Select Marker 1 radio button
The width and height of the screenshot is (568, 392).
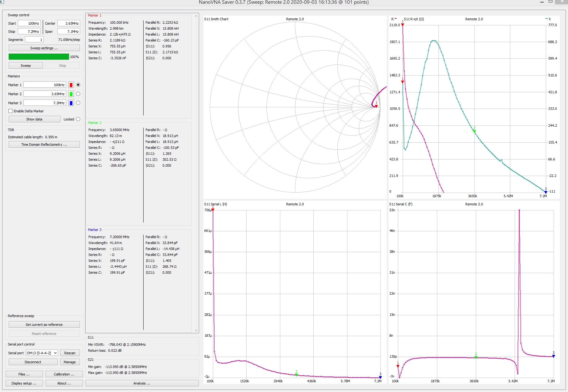click(x=78, y=85)
